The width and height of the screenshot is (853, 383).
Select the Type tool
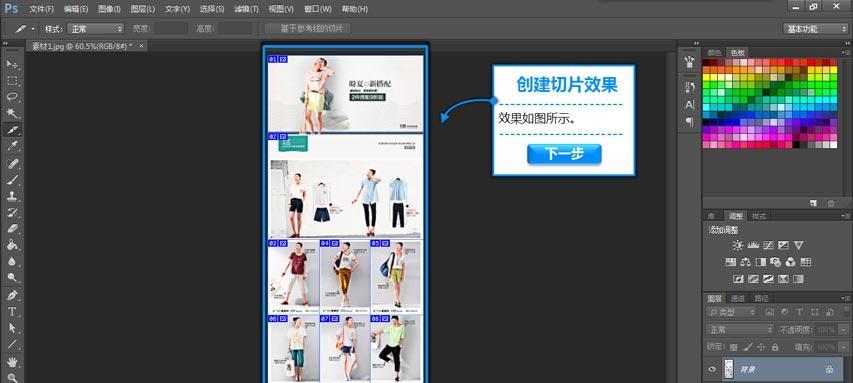click(12, 312)
